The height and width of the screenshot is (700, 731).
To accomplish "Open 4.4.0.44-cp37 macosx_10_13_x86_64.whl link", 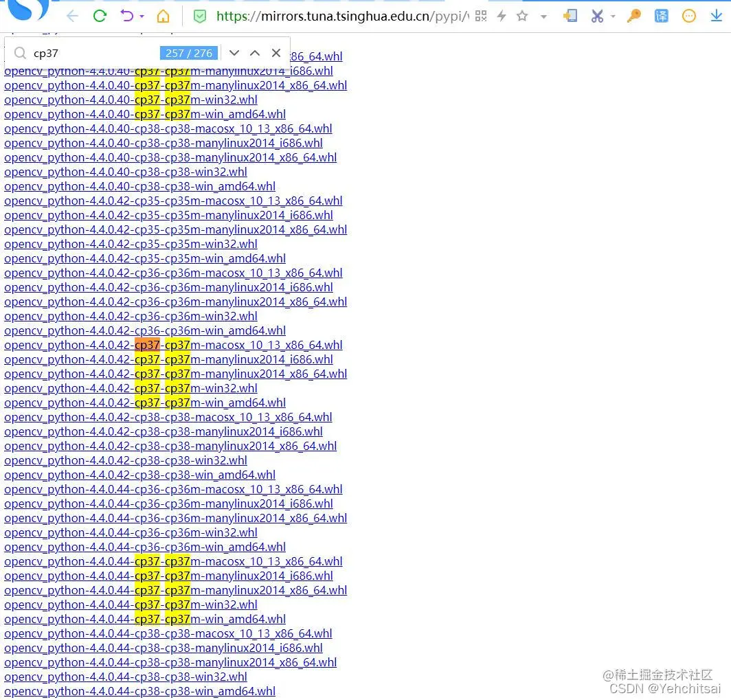I will (173, 562).
